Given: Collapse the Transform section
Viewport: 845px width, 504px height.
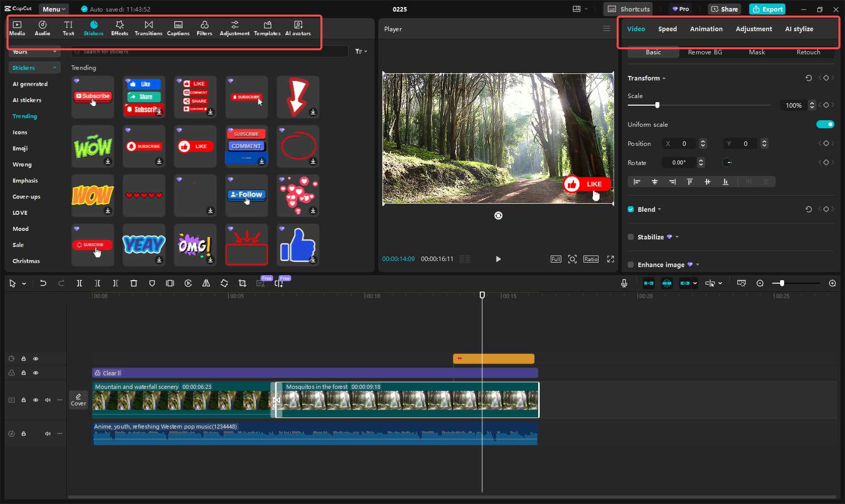Looking at the screenshot, I should (664, 78).
